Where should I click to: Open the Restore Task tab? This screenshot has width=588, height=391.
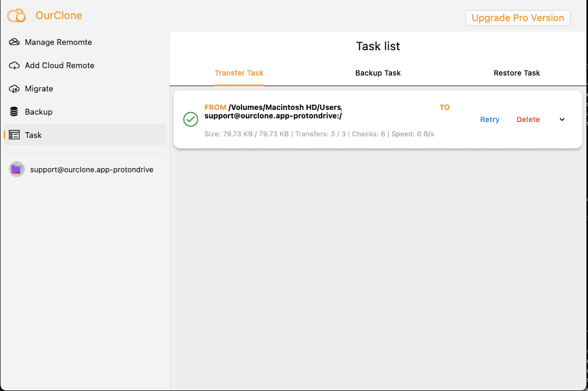coord(517,73)
